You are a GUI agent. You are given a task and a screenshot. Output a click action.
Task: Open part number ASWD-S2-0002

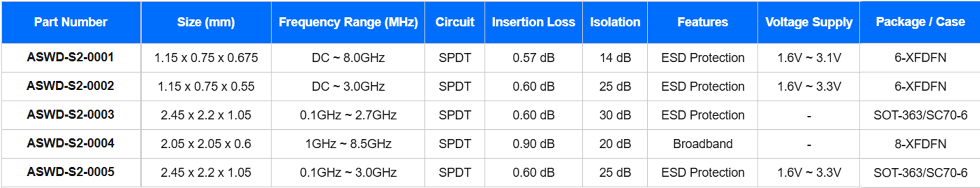pos(70,86)
